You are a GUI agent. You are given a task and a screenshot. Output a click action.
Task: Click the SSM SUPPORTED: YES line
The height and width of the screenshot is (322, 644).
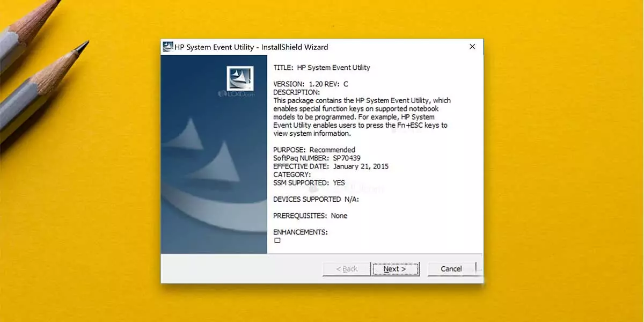pos(309,183)
